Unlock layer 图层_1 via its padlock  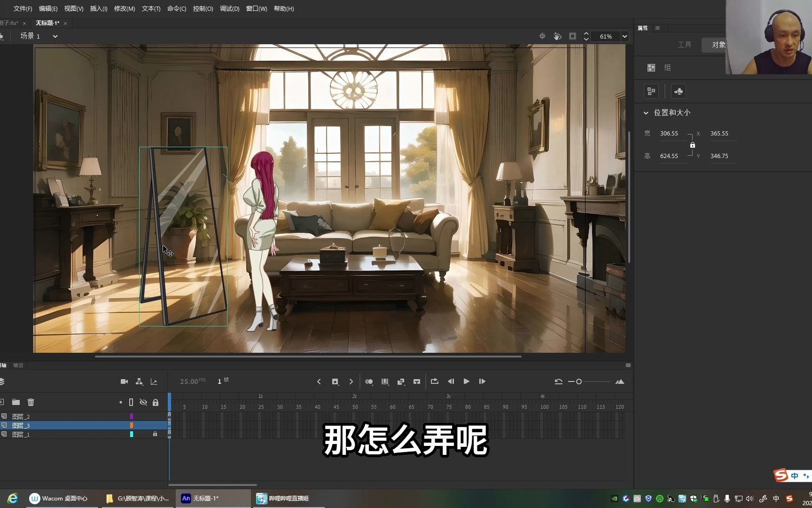coord(155,434)
